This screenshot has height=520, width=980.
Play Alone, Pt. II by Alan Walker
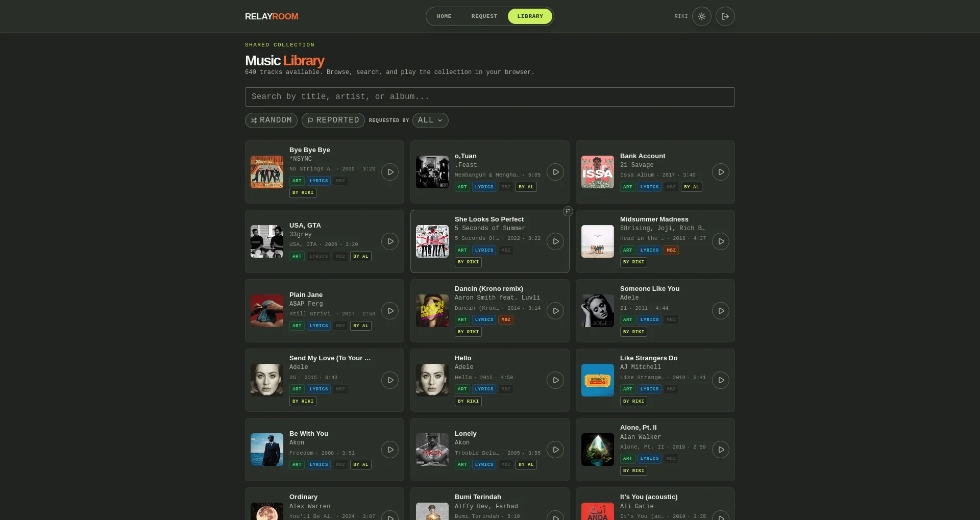(x=721, y=450)
